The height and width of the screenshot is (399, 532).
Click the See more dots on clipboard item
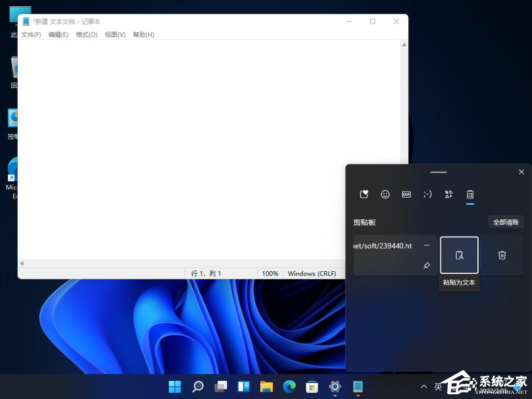pos(427,245)
